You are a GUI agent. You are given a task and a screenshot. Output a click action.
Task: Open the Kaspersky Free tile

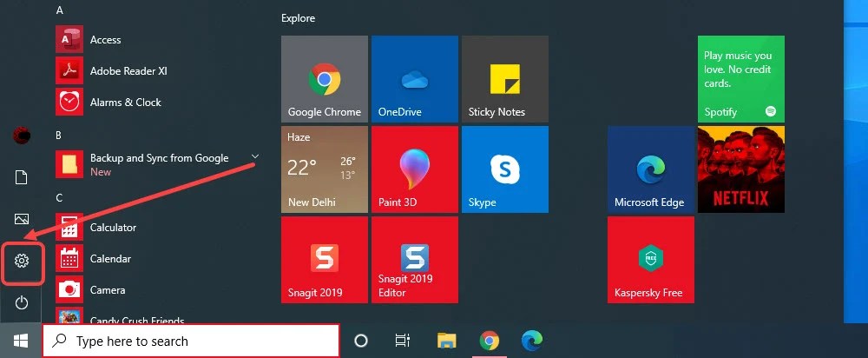(x=651, y=260)
